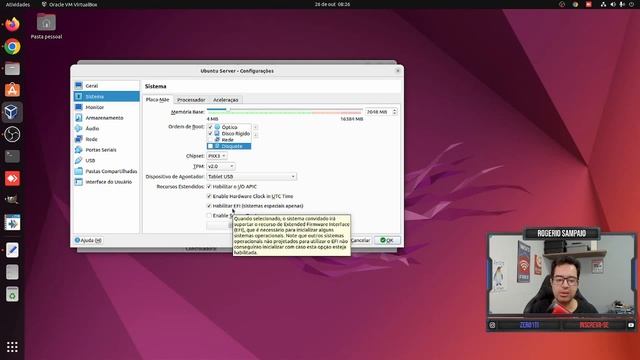The width and height of the screenshot is (640, 360).
Task: Enable Rede in boot order
Action: (x=210, y=140)
